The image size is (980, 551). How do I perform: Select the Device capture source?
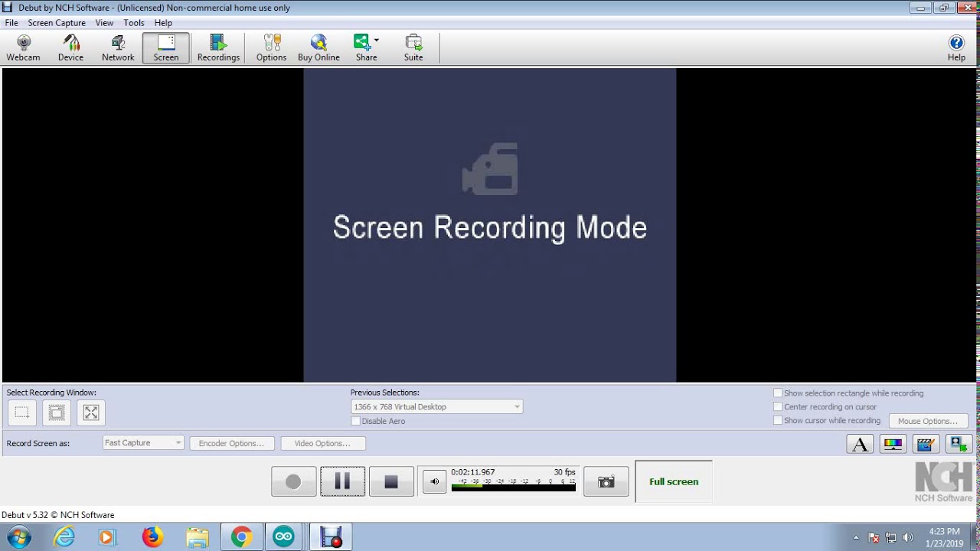pos(70,47)
